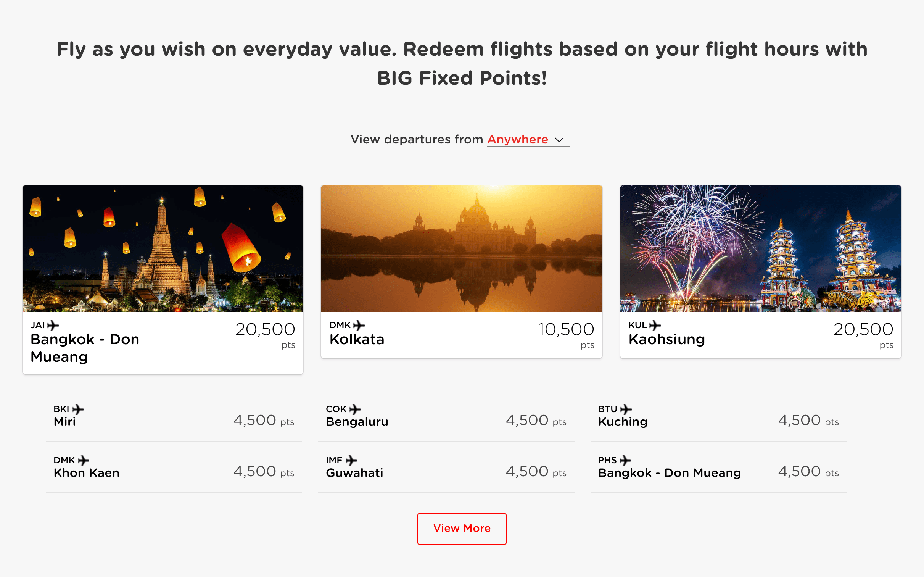The image size is (924, 577).
Task: Click the plane icon beside BKI Miri
Action: (x=78, y=409)
